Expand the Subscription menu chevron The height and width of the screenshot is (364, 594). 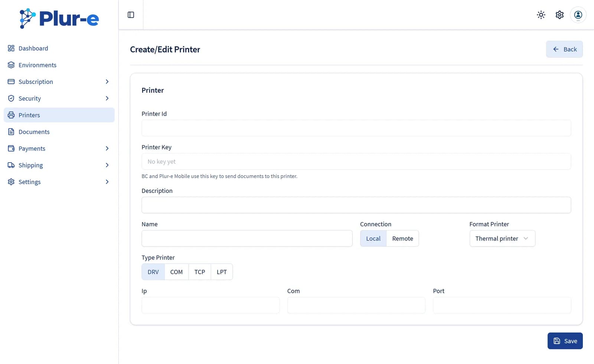107,82
